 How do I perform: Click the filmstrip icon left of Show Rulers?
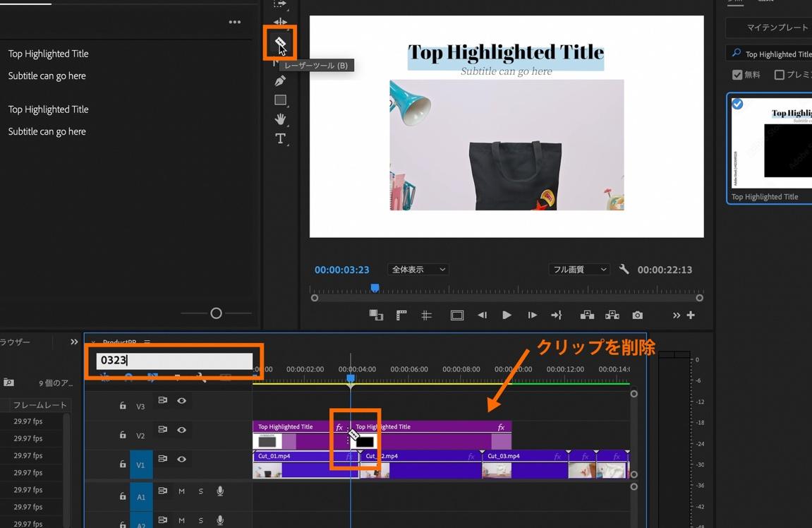[376, 315]
